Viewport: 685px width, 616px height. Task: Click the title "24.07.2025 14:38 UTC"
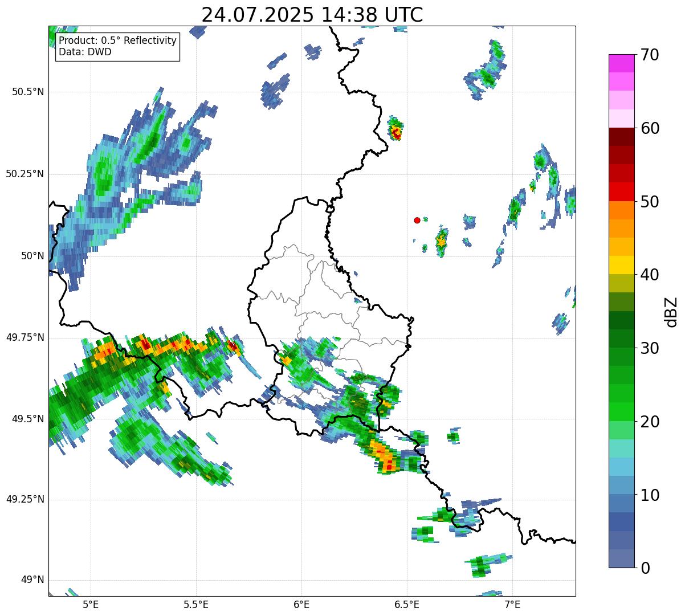(312, 15)
